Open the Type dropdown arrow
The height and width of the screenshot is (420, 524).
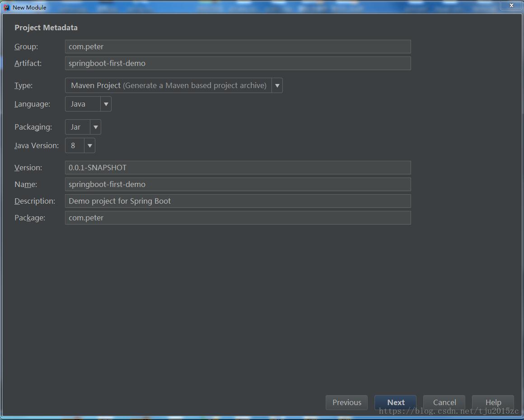click(277, 85)
